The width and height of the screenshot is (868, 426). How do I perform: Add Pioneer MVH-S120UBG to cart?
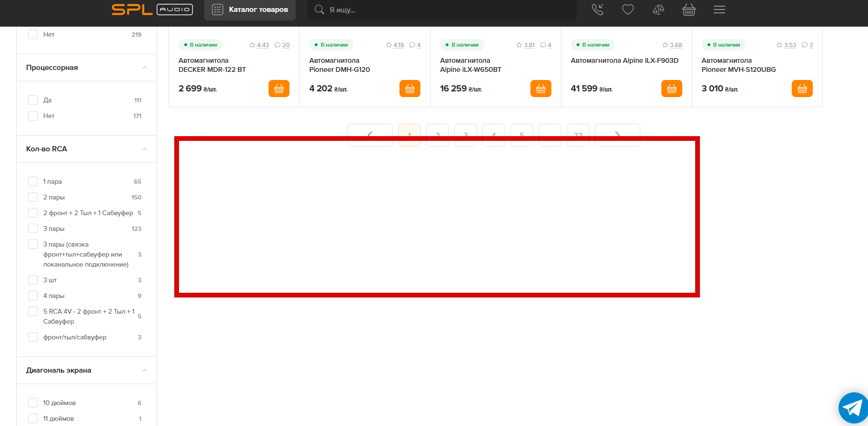coord(802,89)
